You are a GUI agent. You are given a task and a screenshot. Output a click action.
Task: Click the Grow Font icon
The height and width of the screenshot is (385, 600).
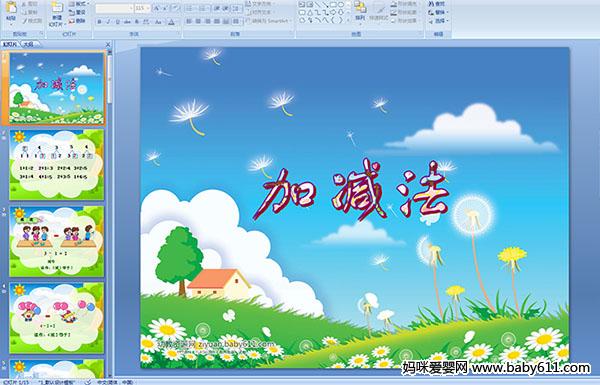[156, 8]
